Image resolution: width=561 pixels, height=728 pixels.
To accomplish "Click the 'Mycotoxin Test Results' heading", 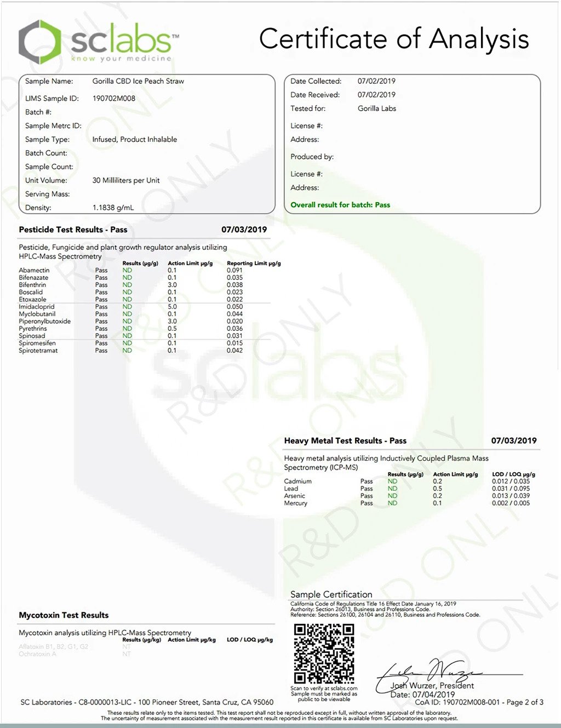I will [64, 615].
